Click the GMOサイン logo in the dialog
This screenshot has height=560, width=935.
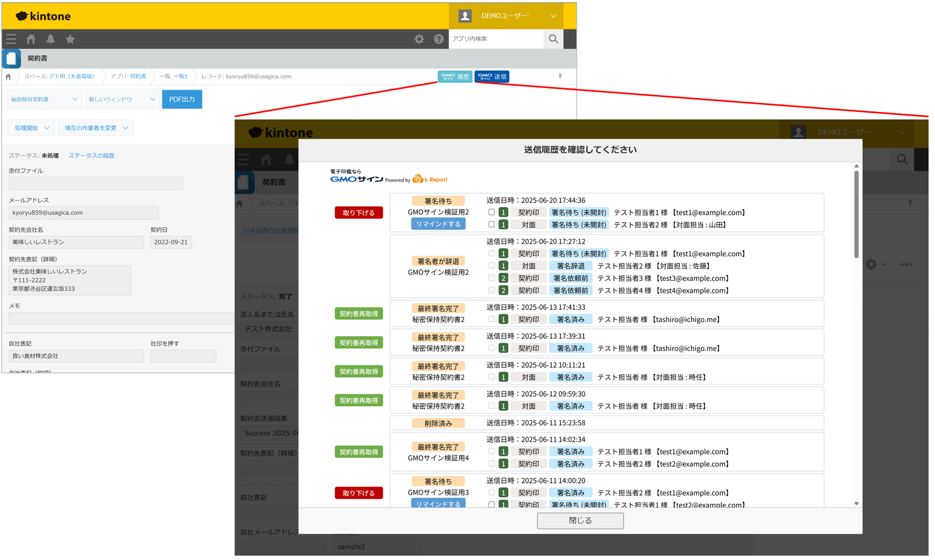(x=357, y=176)
